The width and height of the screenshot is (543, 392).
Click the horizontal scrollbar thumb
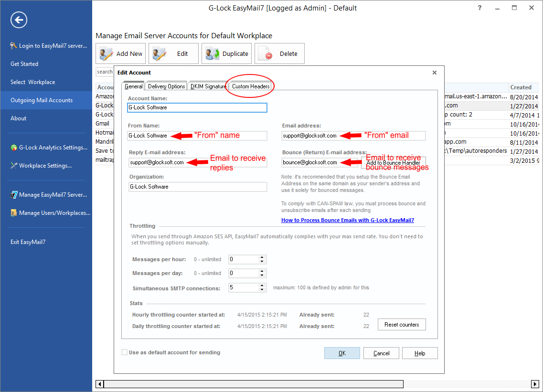coord(254,384)
